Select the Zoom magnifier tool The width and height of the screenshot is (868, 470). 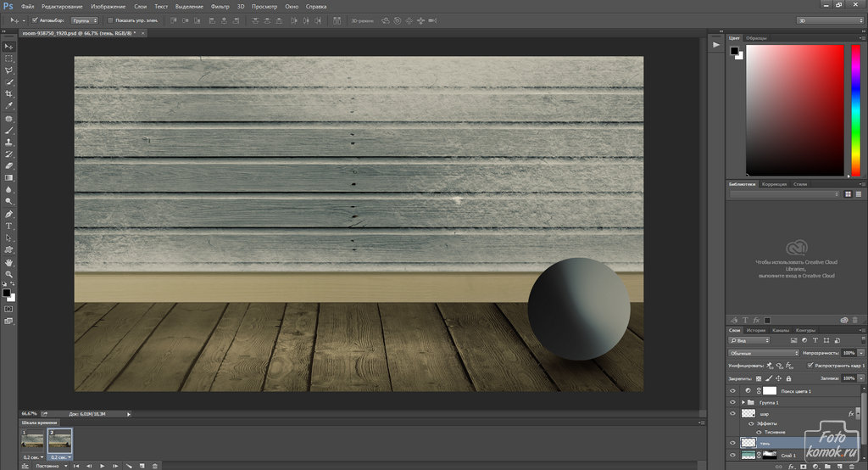tap(9, 275)
